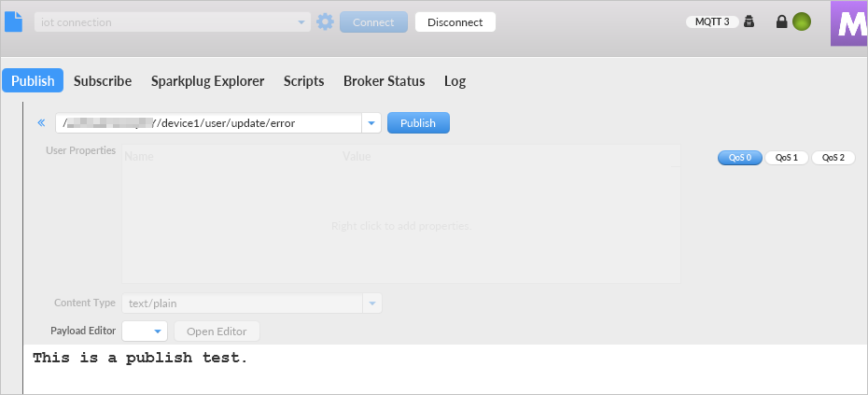
Task: Click the padlock security icon
Action: pyautogui.click(x=781, y=22)
